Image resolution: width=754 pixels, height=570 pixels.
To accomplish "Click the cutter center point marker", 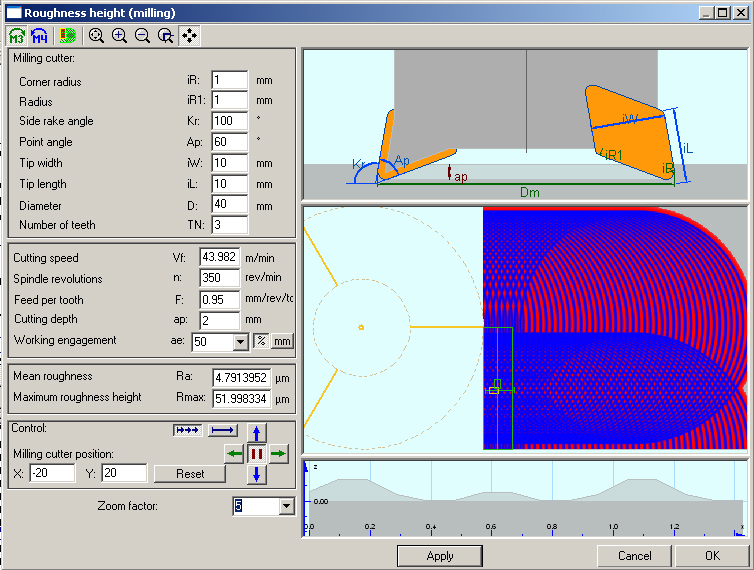I will (x=361, y=328).
